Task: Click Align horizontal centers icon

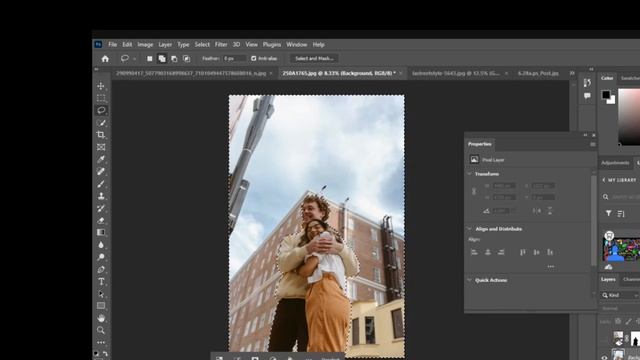Action: click(x=487, y=252)
